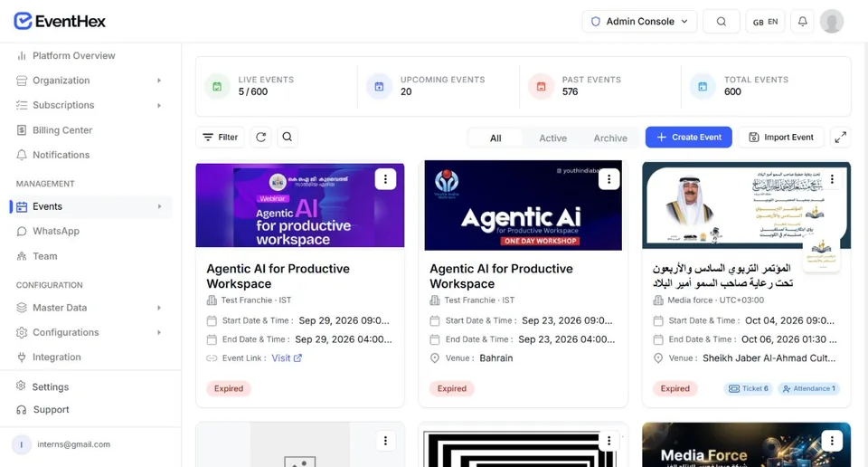
Task: Click the Ticket 6 badge
Action: coord(749,388)
